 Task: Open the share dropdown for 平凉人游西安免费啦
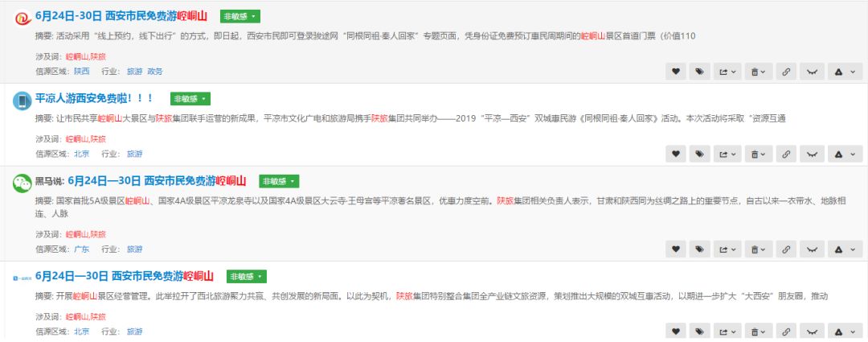coord(727,154)
